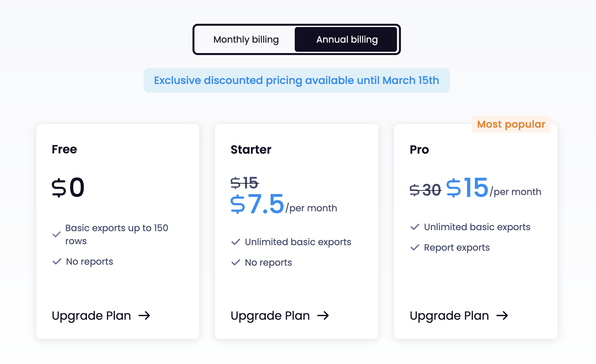
Task: Click Upgrade Plan text in Starter card
Action: pos(270,316)
